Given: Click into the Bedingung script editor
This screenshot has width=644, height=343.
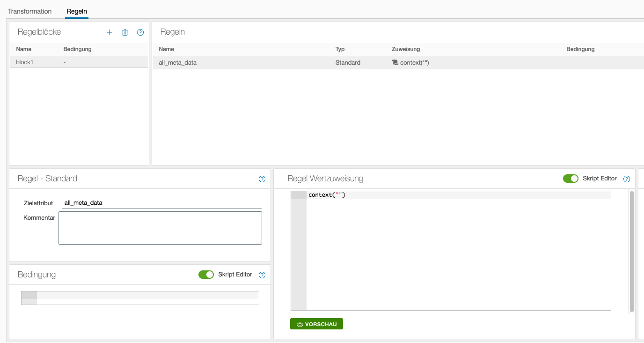Looking at the screenshot, I should pos(147,298).
